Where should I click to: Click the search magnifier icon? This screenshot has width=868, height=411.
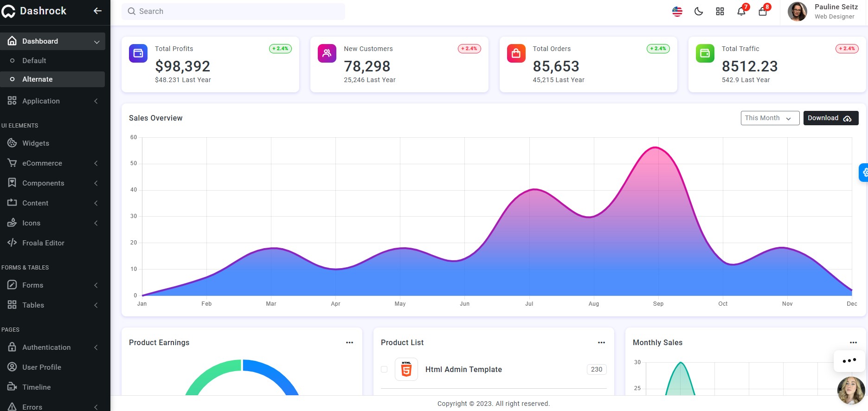point(132,11)
